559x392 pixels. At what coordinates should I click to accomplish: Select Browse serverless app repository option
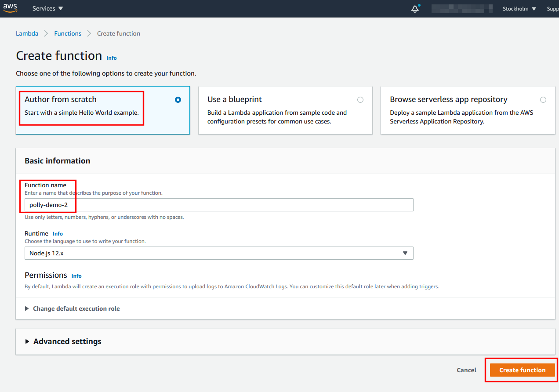543,100
